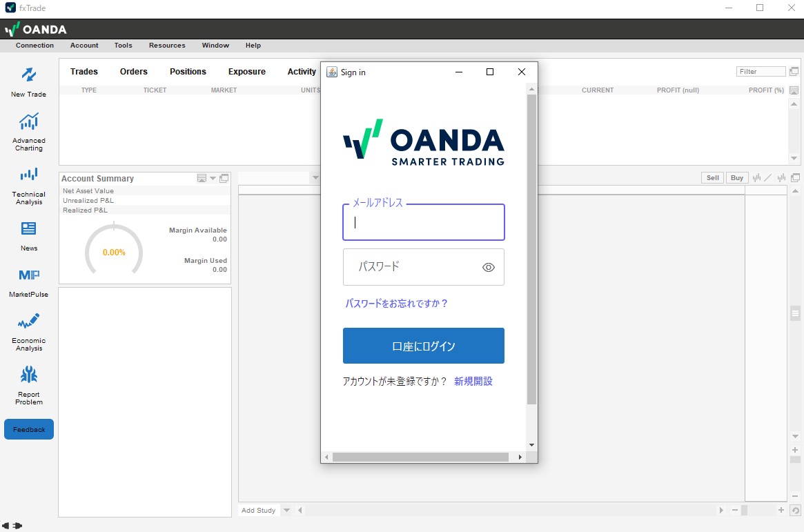Open the Help menu
Viewport: 804px width, 532px height.
tap(253, 45)
